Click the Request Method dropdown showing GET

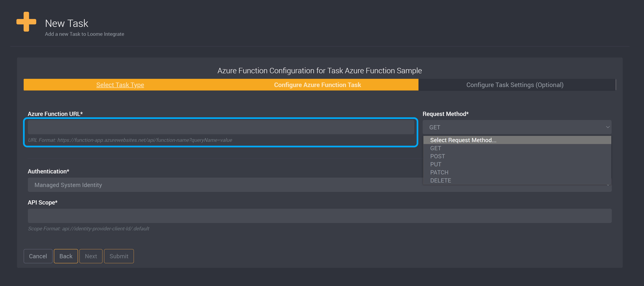point(517,127)
